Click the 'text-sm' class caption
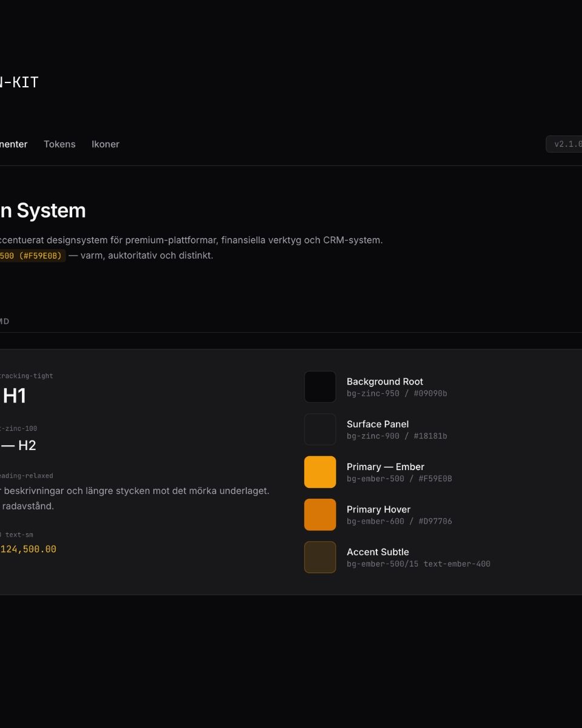This screenshot has width=582, height=728. (x=19, y=535)
